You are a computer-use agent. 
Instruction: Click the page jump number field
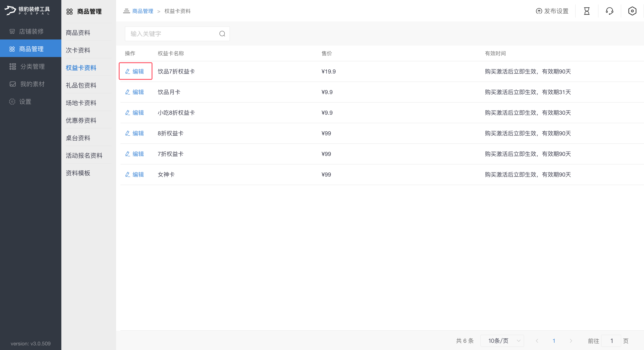coord(612,341)
